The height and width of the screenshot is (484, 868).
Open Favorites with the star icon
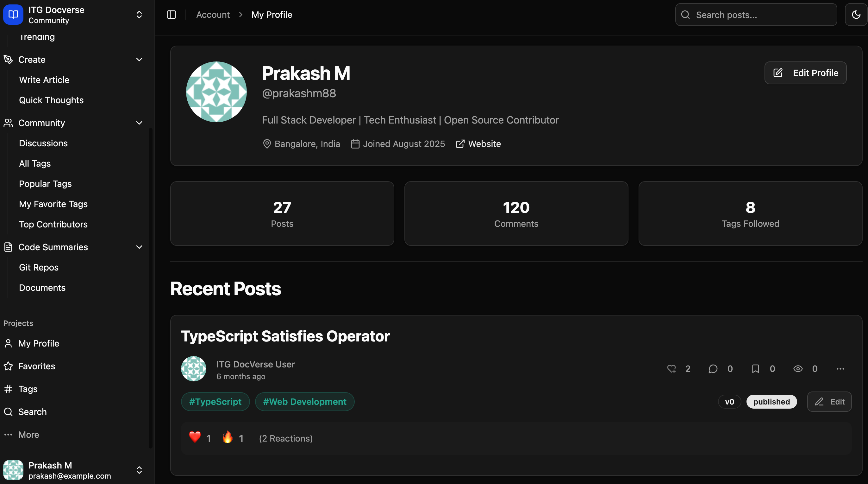pos(9,366)
